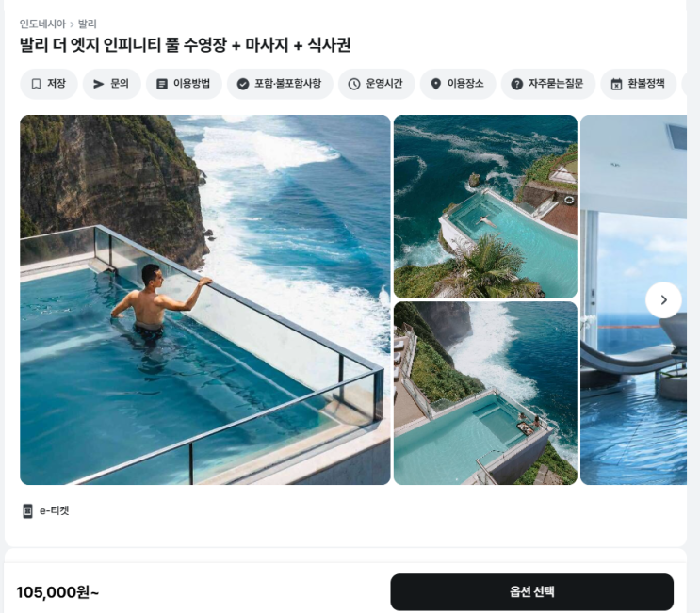Open indoor lounge chair pool photo
Screen dimensions: 700x613
click(x=633, y=299)
